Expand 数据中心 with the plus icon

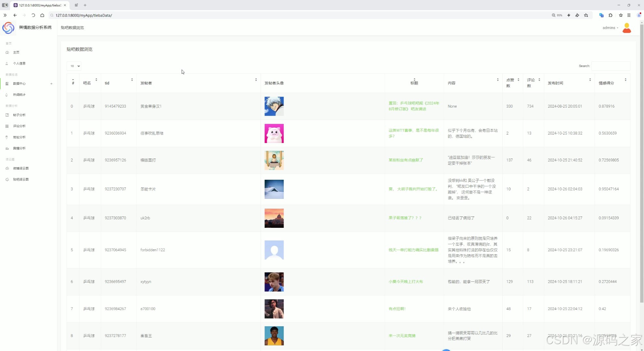[51, 84]
